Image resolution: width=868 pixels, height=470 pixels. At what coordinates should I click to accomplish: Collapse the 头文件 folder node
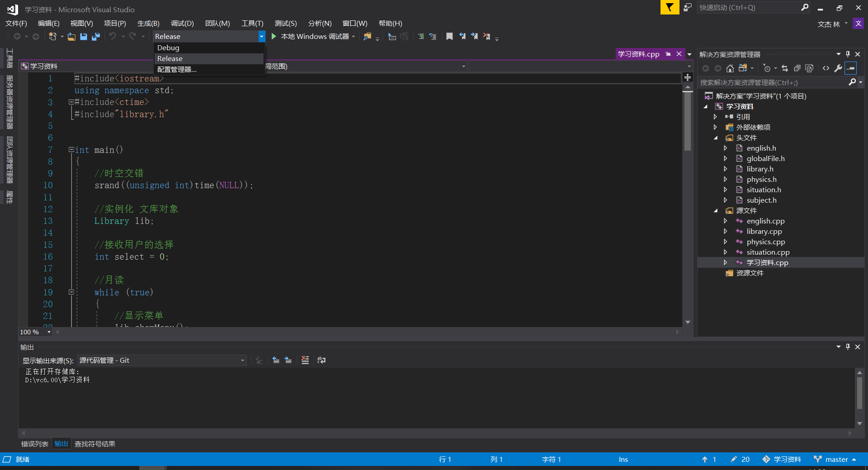[x=716, y=138]
